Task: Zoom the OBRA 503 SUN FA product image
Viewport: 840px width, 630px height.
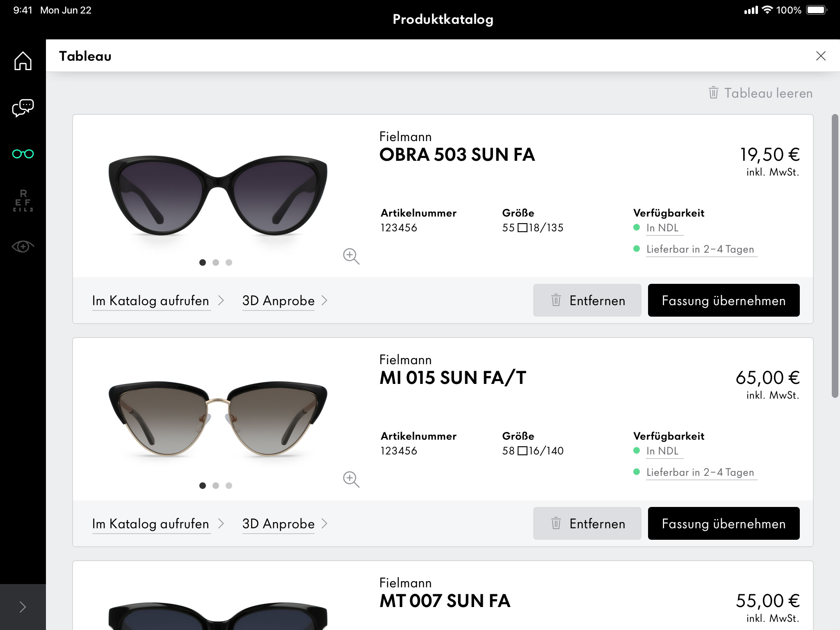Action: (351, 257)
